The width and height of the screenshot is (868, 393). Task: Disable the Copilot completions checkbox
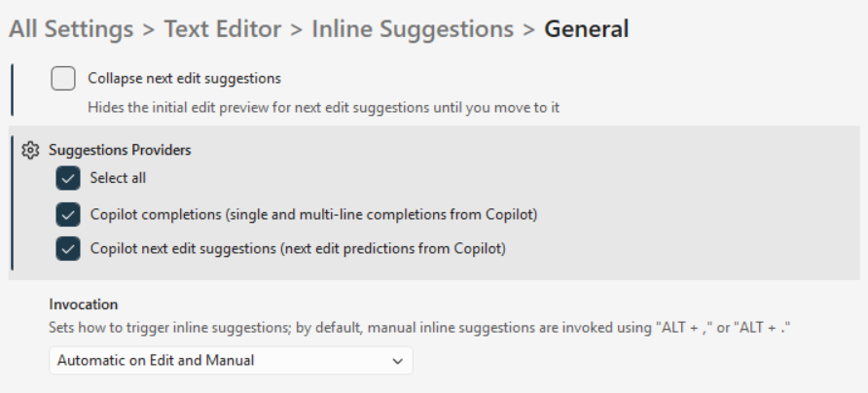coord(68,214)
